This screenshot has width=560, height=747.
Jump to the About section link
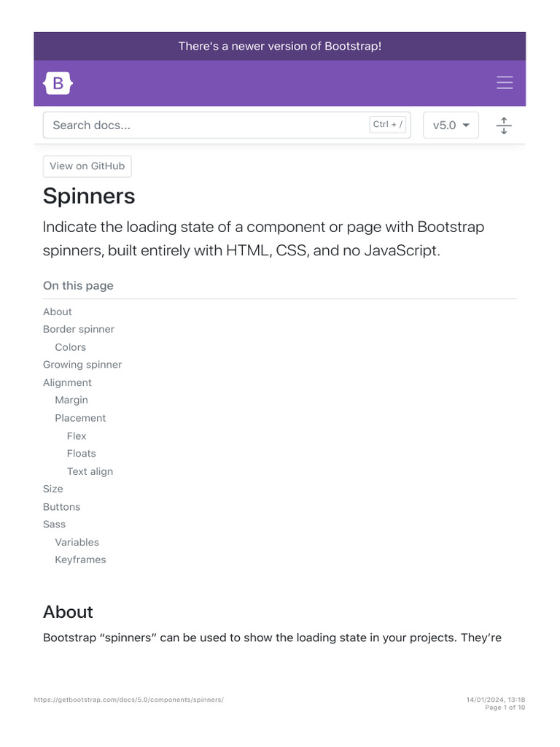pyautogui.click(x=58, y=311)
